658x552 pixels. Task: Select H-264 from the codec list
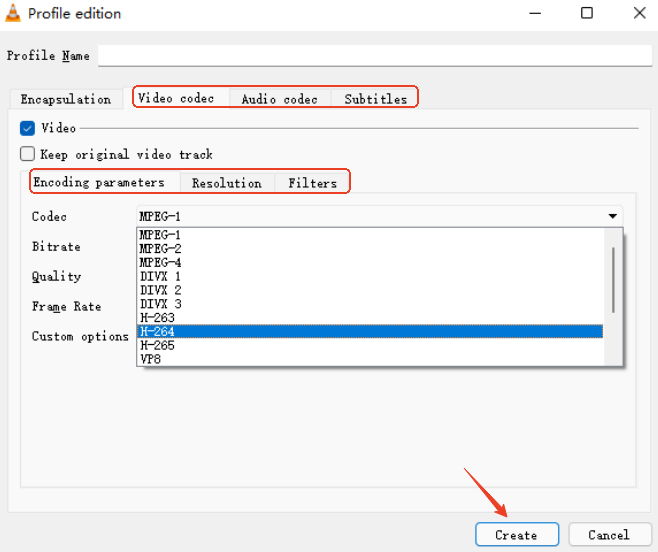point(158,331)
